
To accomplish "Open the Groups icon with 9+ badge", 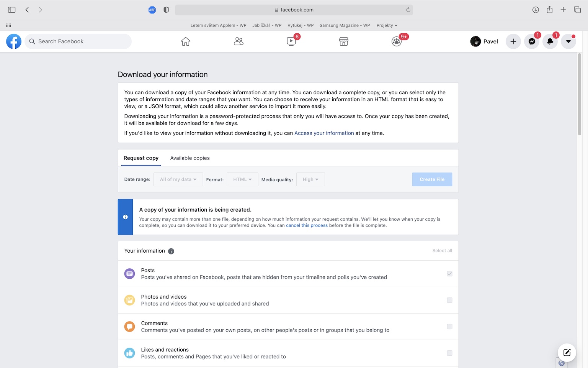I will pyautogui.click(x=397, y=41).
